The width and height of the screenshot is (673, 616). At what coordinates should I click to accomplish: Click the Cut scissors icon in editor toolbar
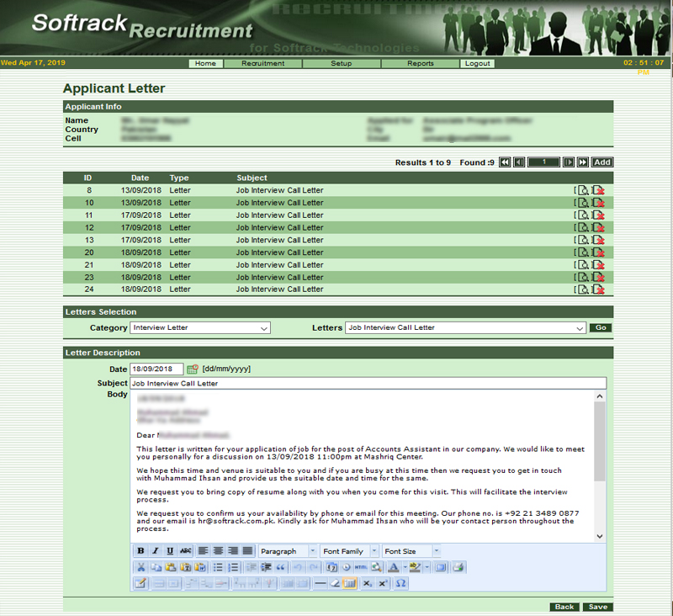141,567
